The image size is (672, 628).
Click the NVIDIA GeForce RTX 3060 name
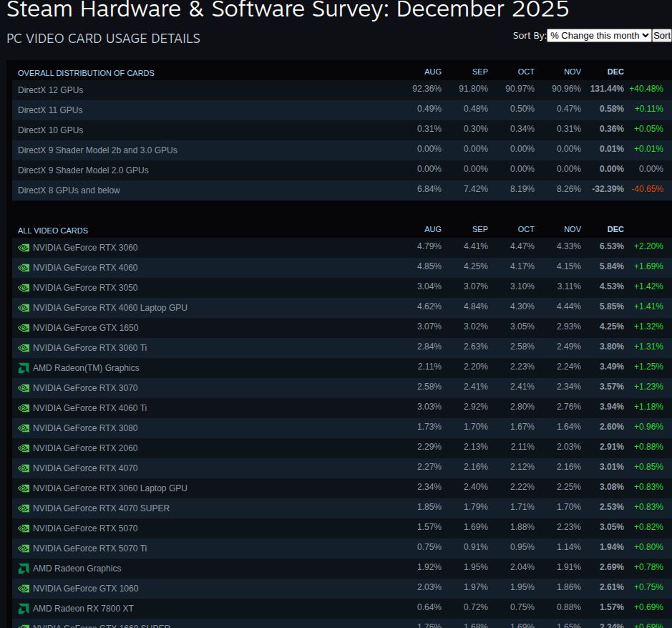click(85, 248)
